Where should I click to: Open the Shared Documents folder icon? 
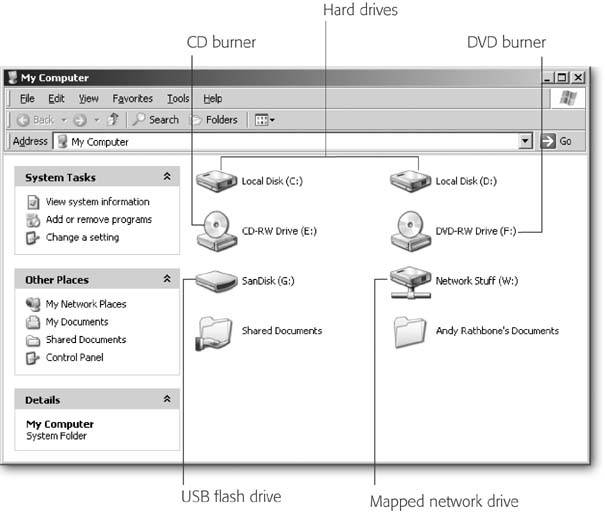(x=217, y=331)
